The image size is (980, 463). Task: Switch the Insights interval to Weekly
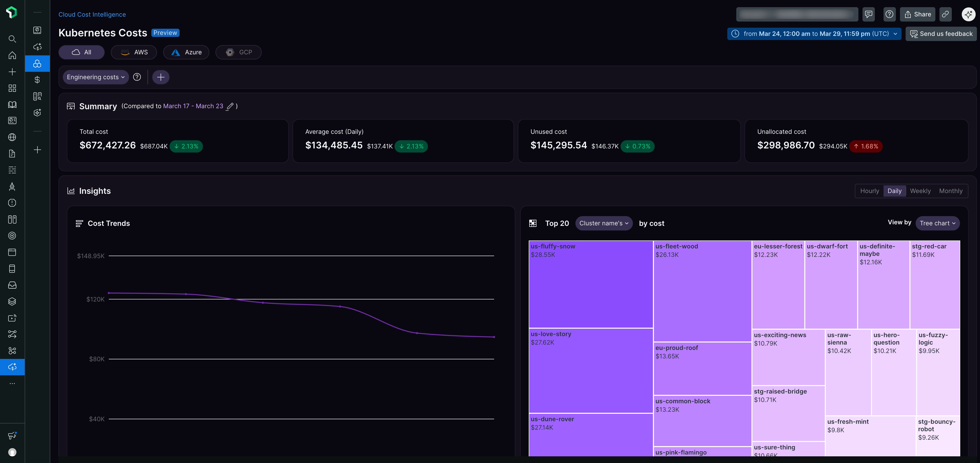(x=920, y=191)
